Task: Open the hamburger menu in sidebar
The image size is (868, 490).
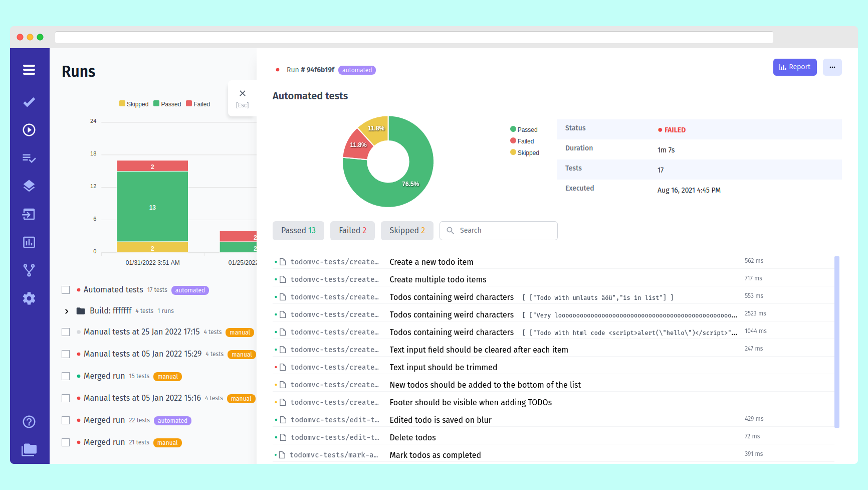Action: click(x=29, y=70)
